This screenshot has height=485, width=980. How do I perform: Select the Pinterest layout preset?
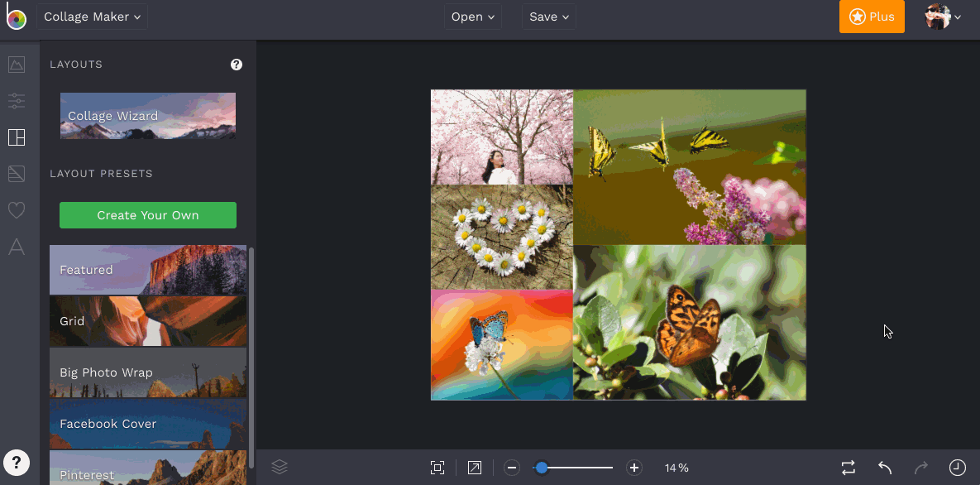[148, 468]
